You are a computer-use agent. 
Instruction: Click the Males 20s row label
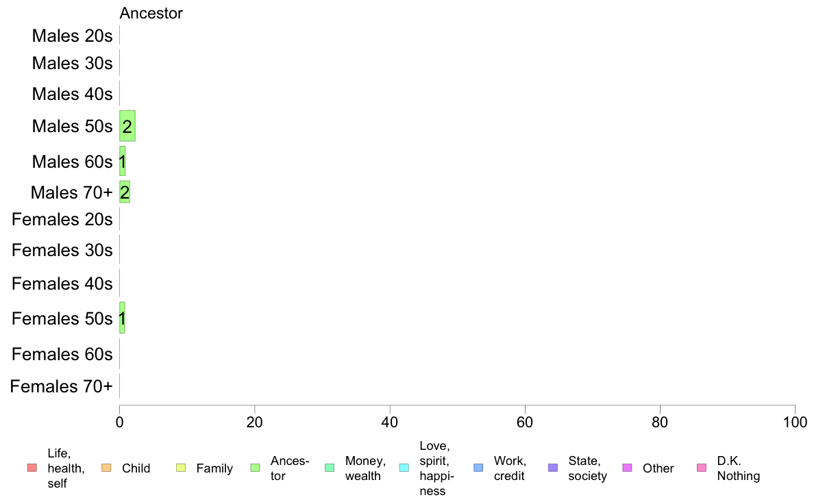(72, 36)
